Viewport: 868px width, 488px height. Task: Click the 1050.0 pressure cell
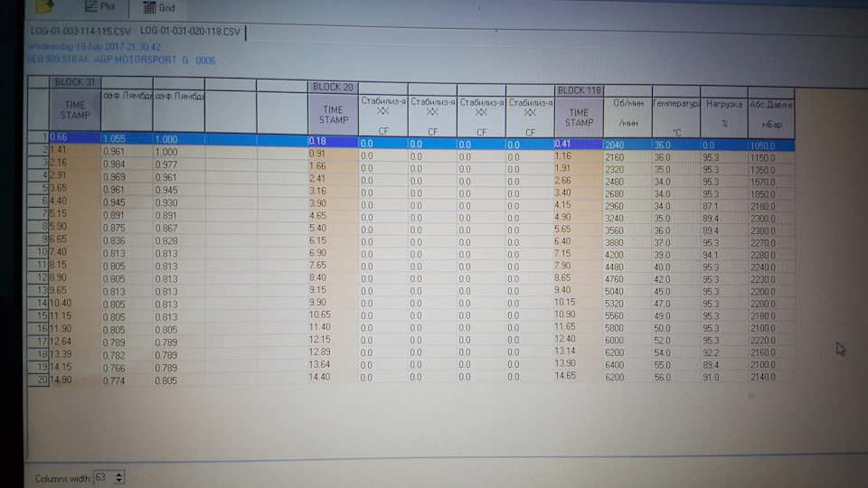pos(771,145)
